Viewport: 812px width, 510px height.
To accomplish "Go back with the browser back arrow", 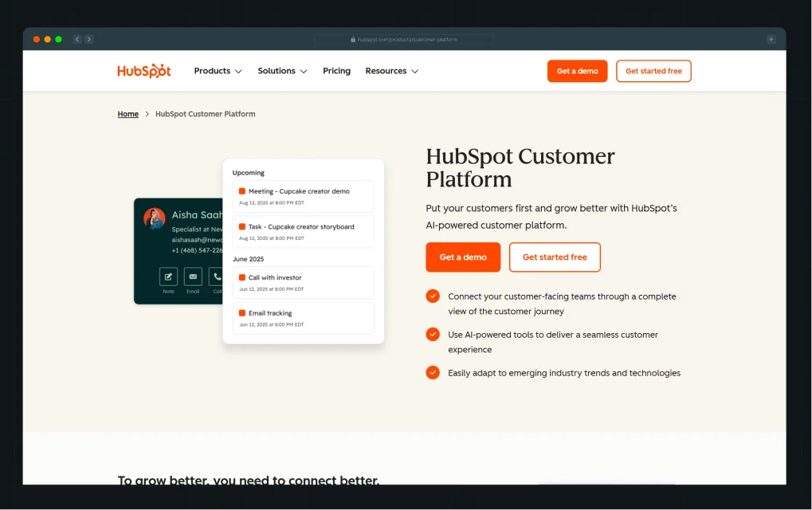I will 77,39.
